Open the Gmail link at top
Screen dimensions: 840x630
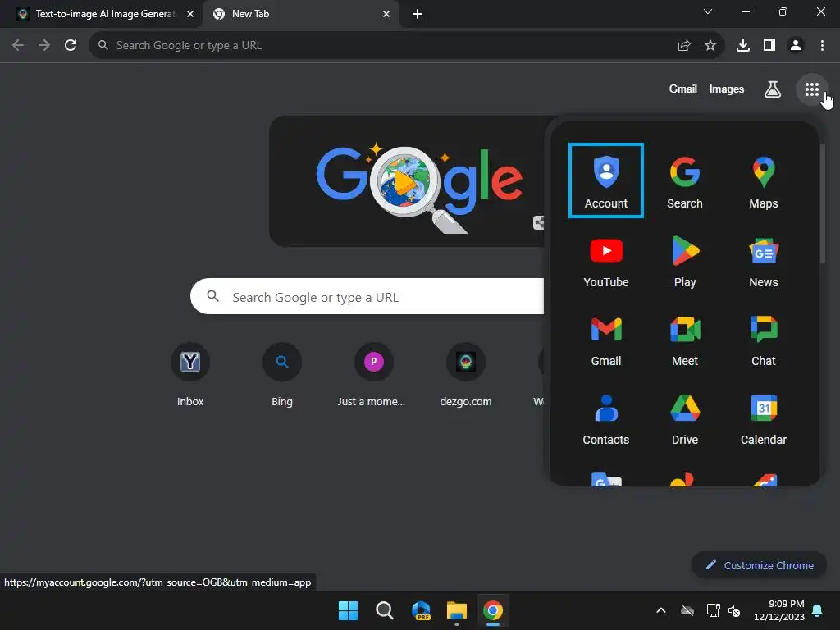pos(682,89)
